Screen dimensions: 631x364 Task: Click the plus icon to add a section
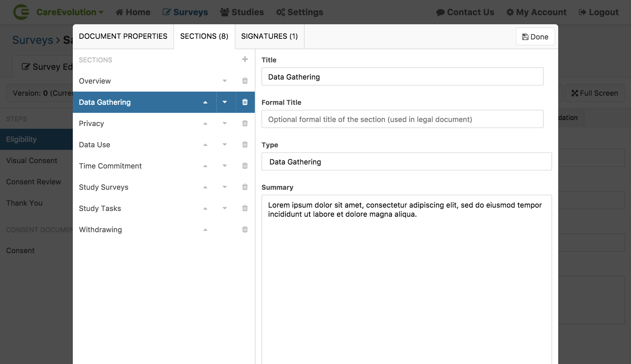(245, 59)
